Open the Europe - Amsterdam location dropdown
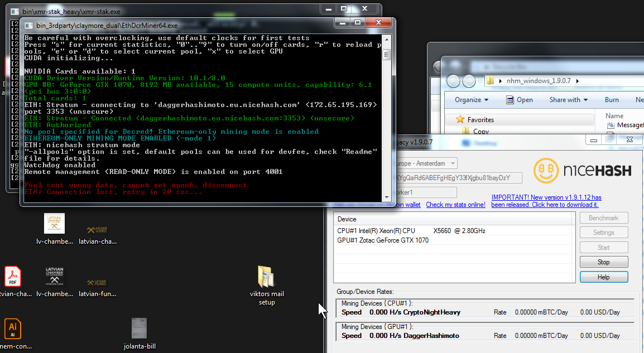 453,163
